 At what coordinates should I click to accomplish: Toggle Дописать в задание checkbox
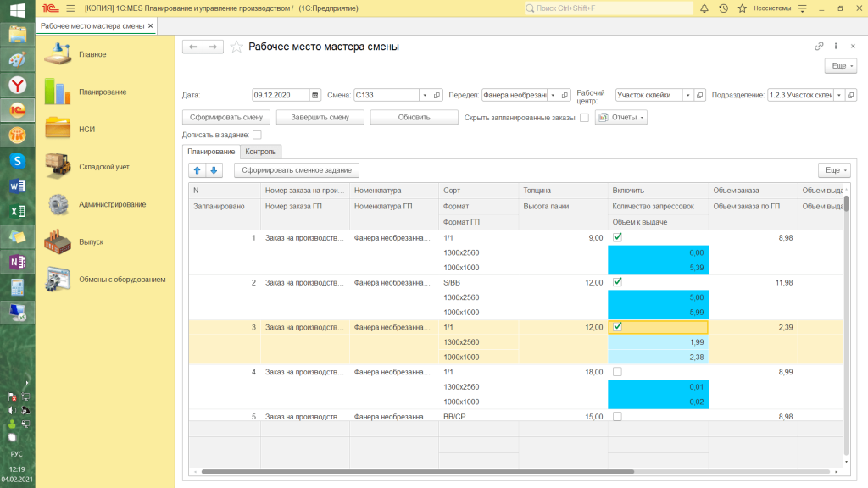[257, 135]
